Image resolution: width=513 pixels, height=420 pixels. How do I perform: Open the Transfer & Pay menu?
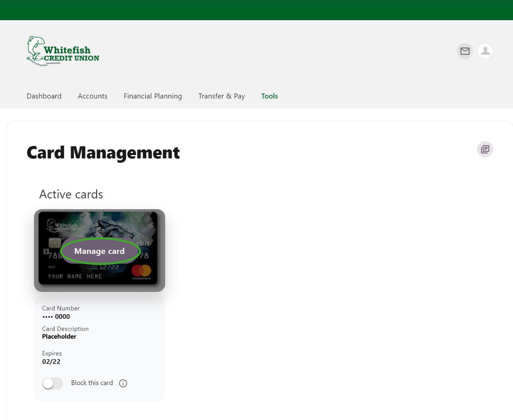[x=221, y=96]
